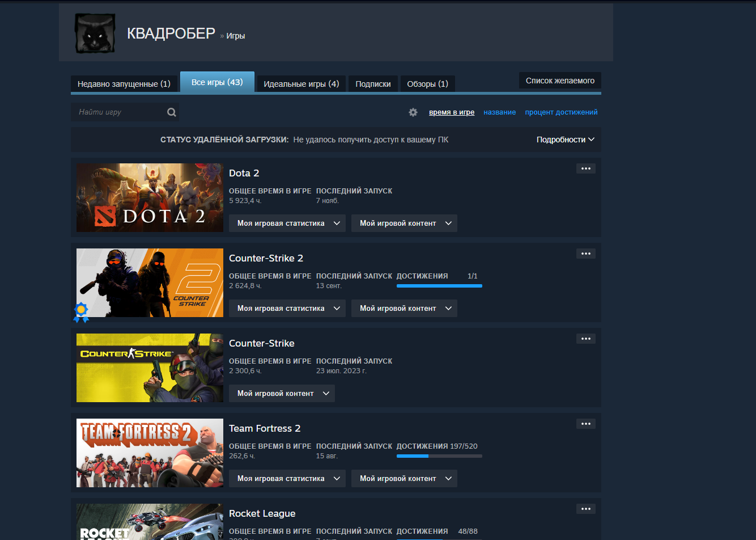The width and height of the screenshot is (756, 540).
Task: Click Team Fortress 2 last launch '15 авг.'
Action: (x=327, y=456)
